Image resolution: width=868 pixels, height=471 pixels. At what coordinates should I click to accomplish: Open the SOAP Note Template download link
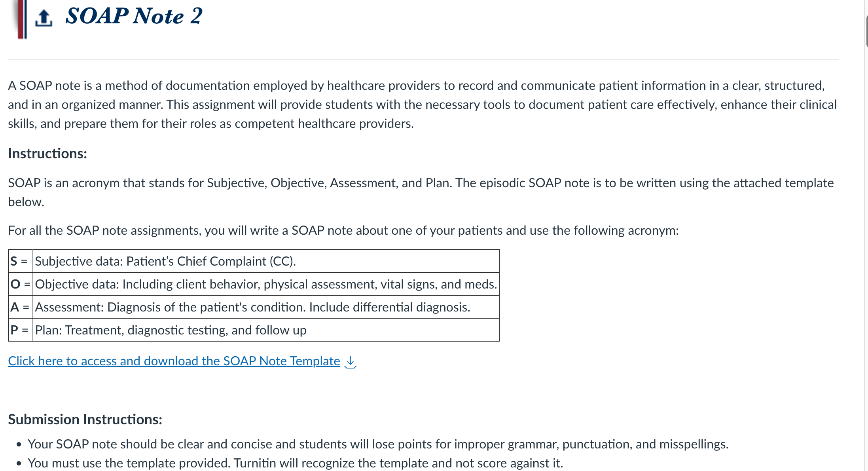tap(174, 361)
